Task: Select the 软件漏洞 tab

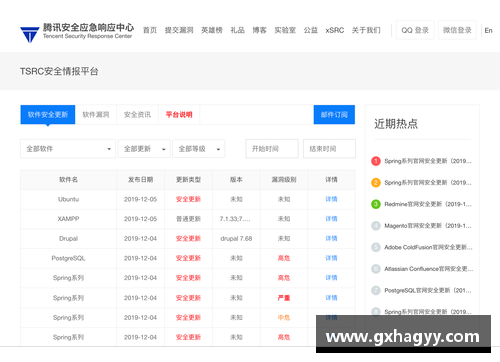Action: point(96,115)
